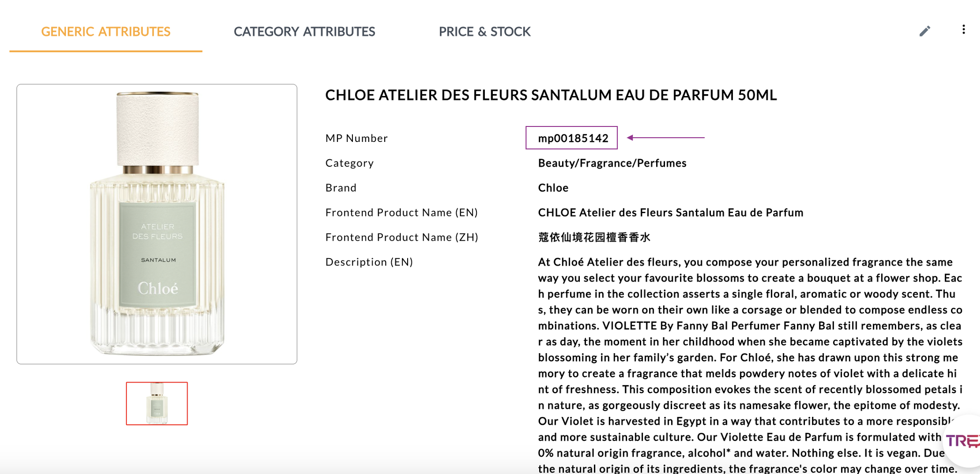Click the product title heading

[x=551, y=95]
